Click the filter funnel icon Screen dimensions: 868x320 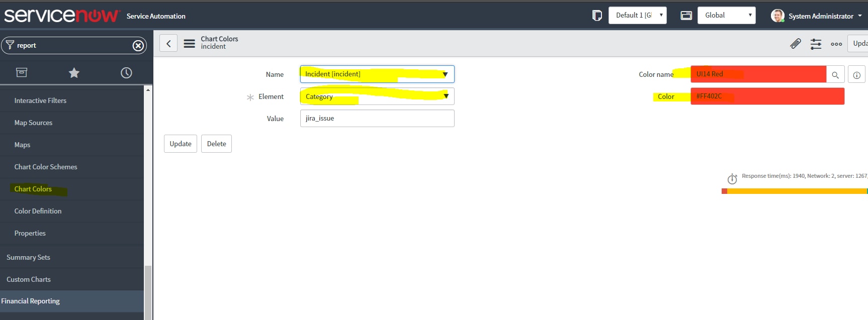[x=10, y=45]
